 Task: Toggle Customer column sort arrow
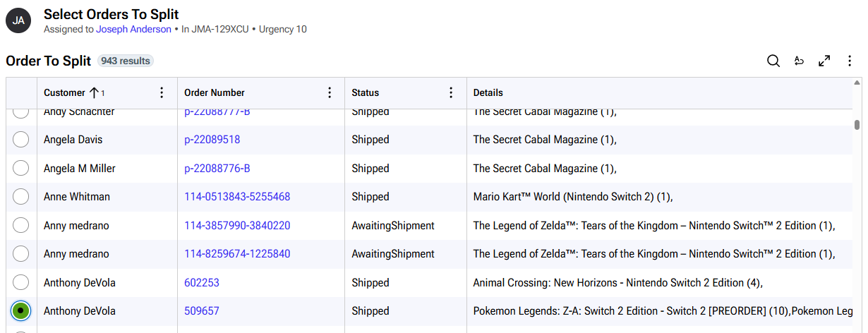(93, 92)
